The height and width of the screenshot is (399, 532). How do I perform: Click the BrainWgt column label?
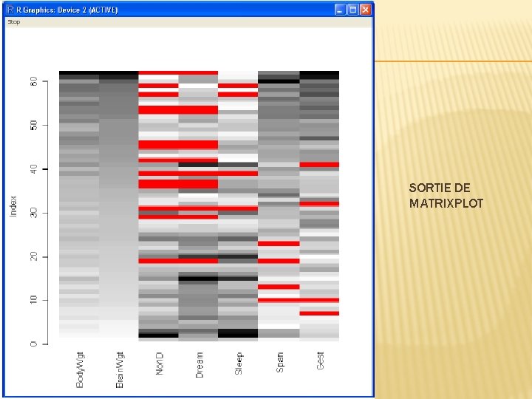click(x=120, y=370)
